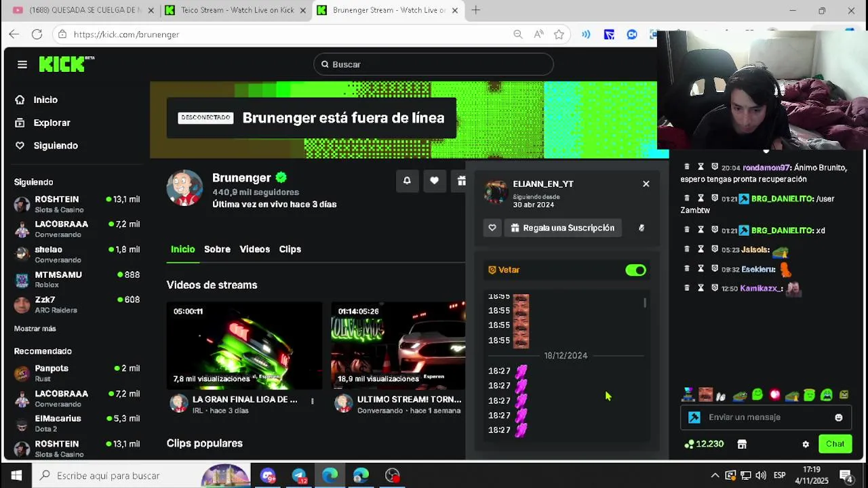Open the Videos channel tab
The width and height of the screenshot is (868, 488).
point(254,249)
